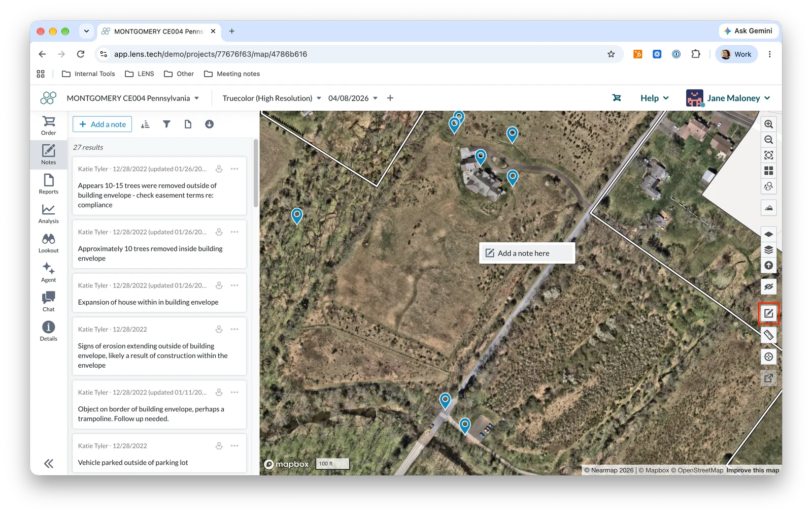This screenshot has height=515, width=812.
Task: Click the mapbox logo link
Action: click(287, 464)
